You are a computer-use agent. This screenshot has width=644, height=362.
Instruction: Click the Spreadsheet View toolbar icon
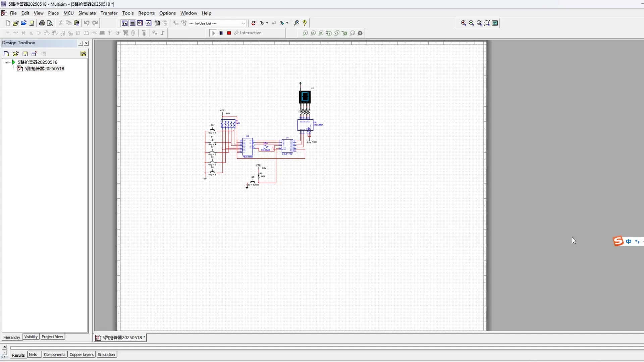(132, 23)
